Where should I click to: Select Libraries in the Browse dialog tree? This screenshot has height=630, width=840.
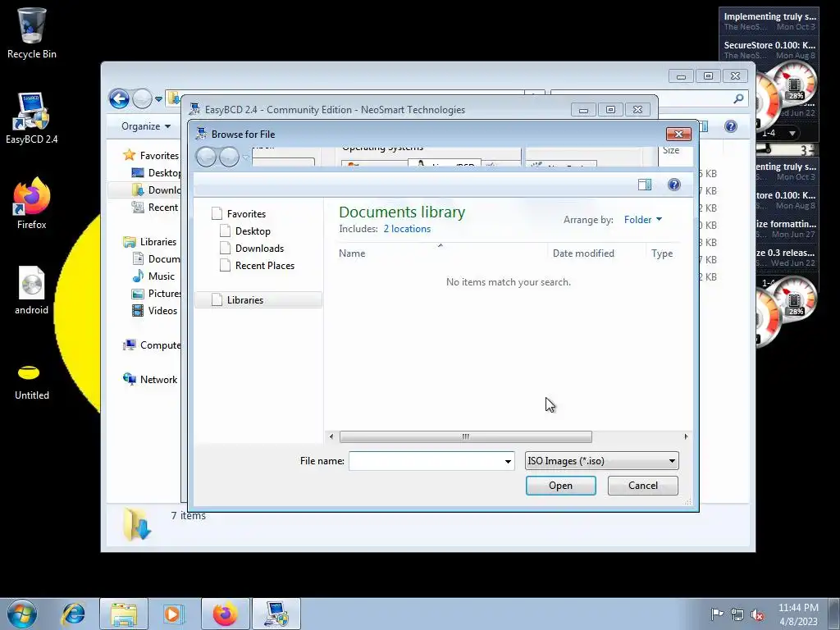click(x=258, y=300)
